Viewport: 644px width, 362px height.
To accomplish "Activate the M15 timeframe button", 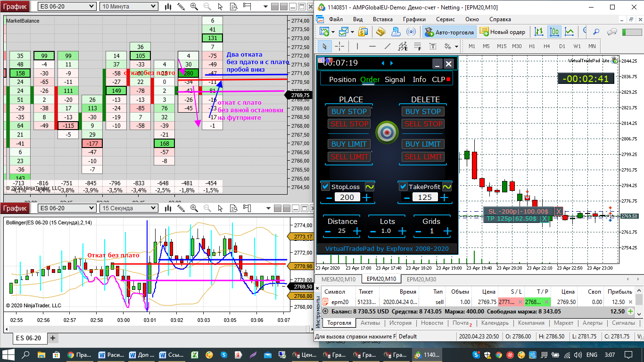I will coord(502,46).
